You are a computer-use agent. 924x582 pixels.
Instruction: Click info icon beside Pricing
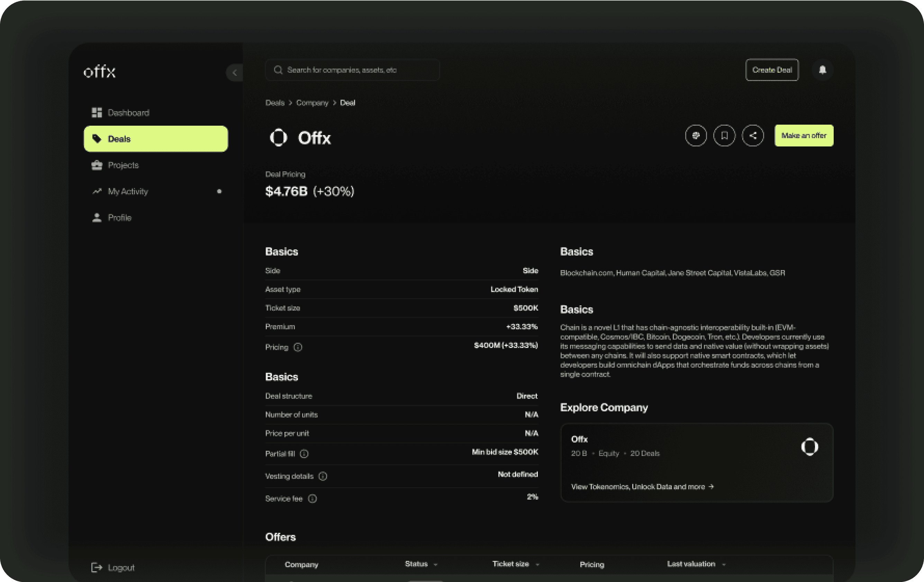point(298,347)
